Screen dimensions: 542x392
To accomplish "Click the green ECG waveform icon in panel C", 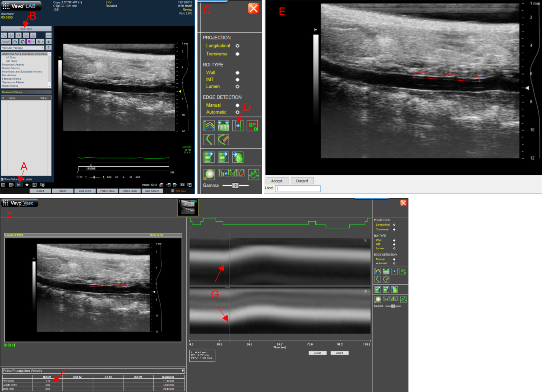I will [253, 174].
